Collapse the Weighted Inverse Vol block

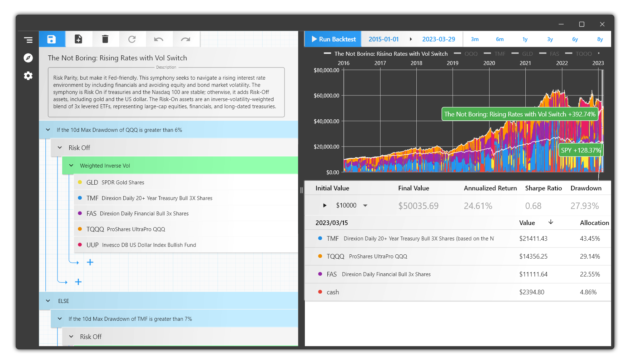71,165
